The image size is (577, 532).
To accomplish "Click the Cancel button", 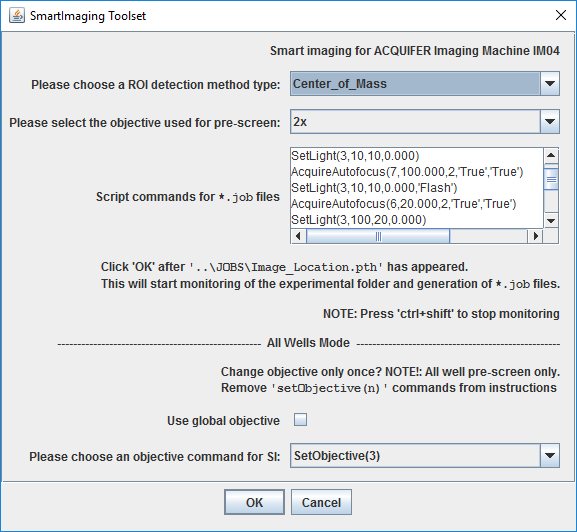I will 321,502.
